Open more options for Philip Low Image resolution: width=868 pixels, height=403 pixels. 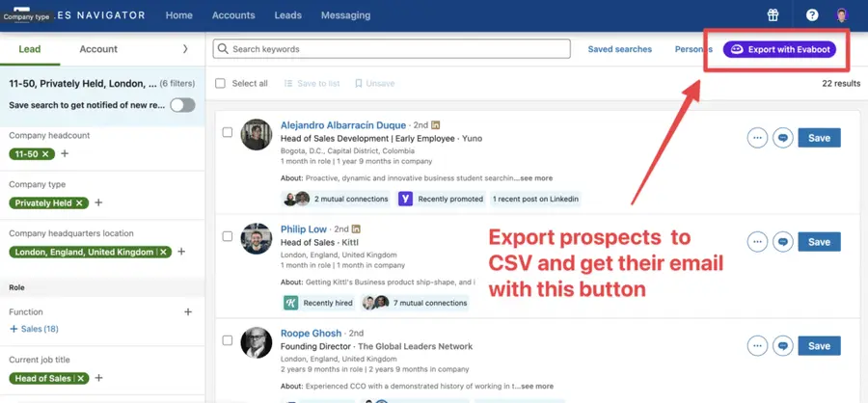[757, 242]
